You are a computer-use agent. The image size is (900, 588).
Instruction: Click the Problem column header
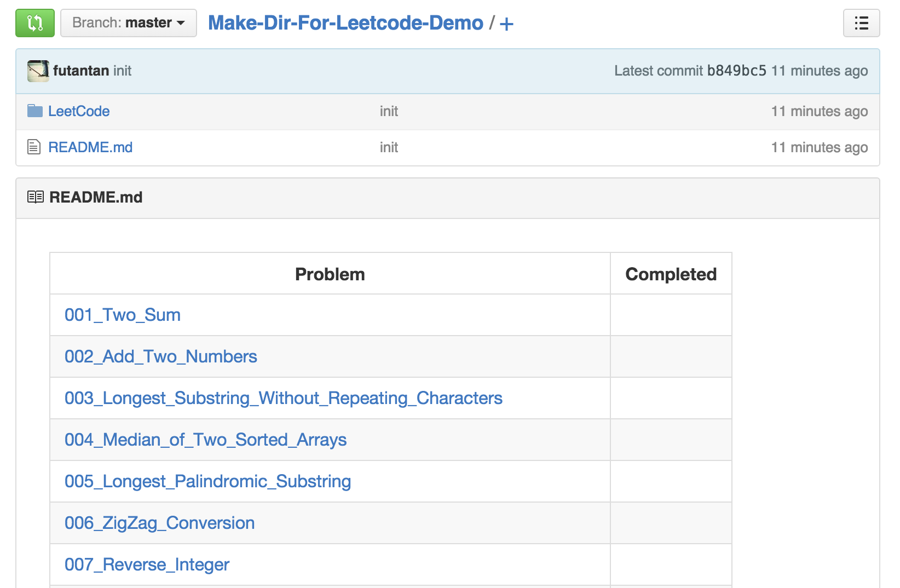click(x=330, y=274)
